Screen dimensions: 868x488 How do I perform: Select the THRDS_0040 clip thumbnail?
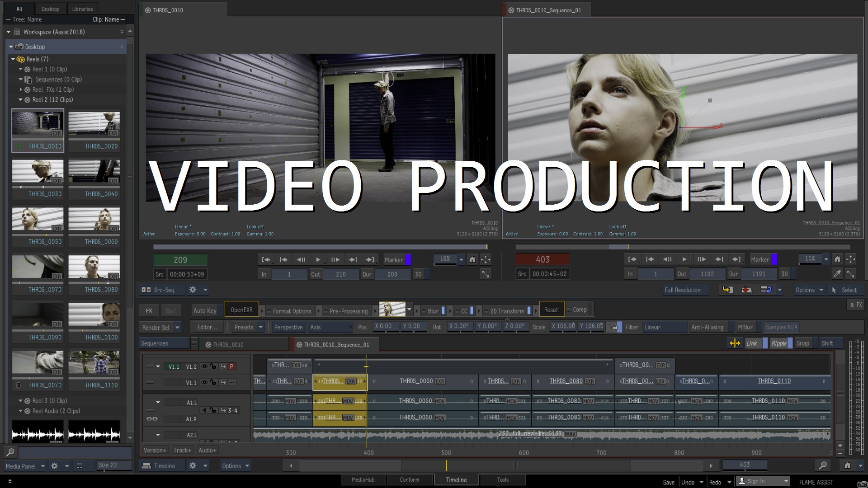[94, 172]
